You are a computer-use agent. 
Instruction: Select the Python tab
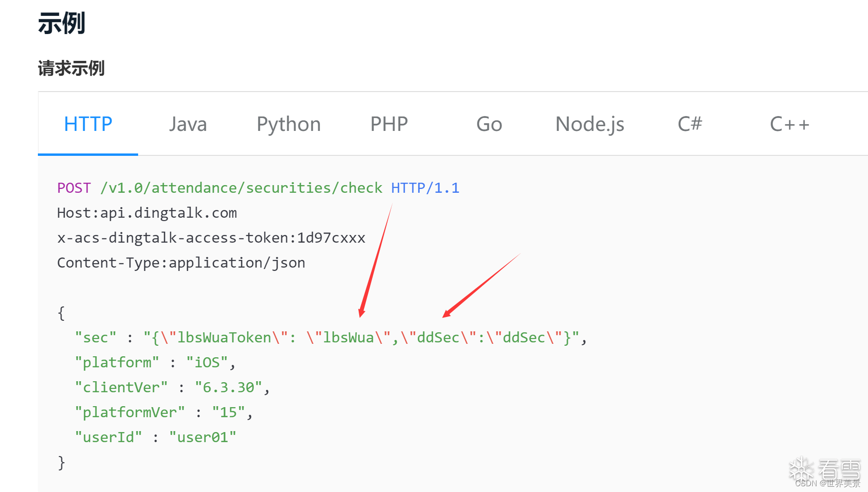(x=289, y=124)
